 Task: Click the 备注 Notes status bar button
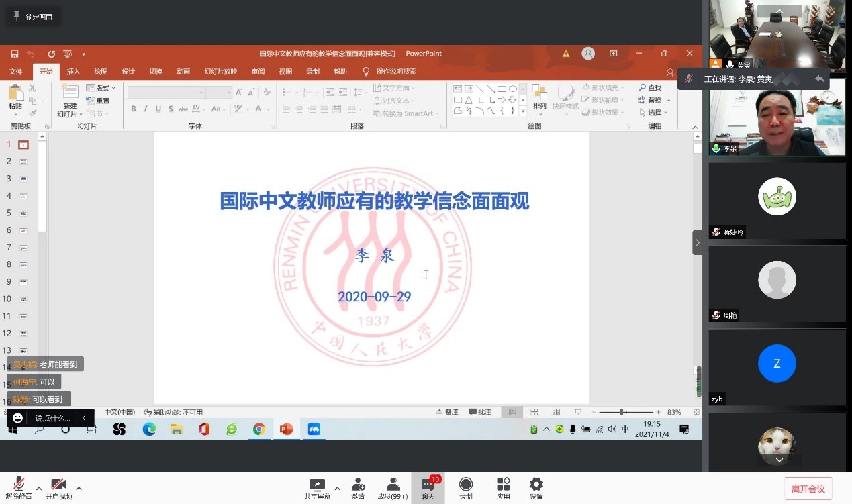[x=447, y=412]
